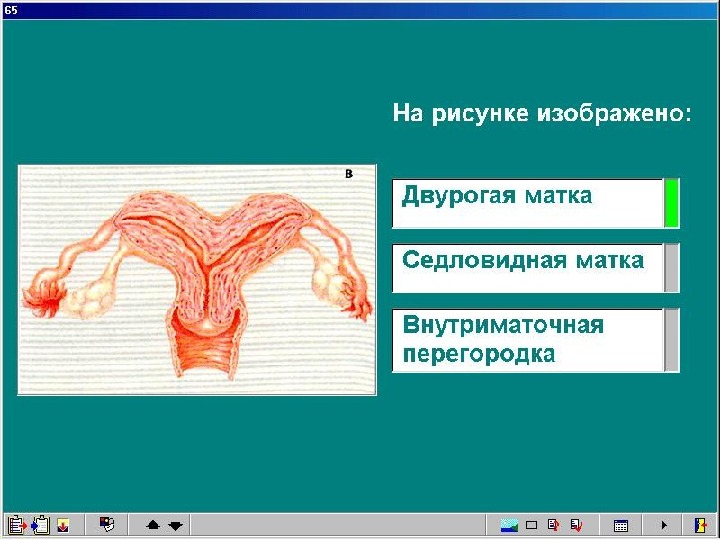
Task: Select answer "Двурогая матка"
Action: pos(528,203)
